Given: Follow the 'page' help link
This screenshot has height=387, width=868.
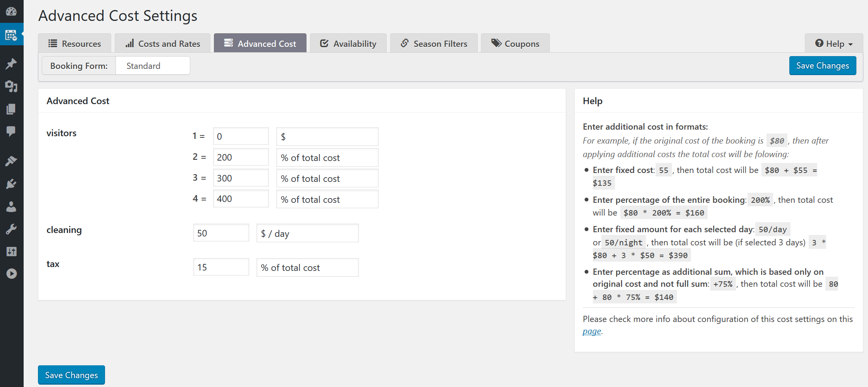Looking at the screenshot, I should coord(592,331).
